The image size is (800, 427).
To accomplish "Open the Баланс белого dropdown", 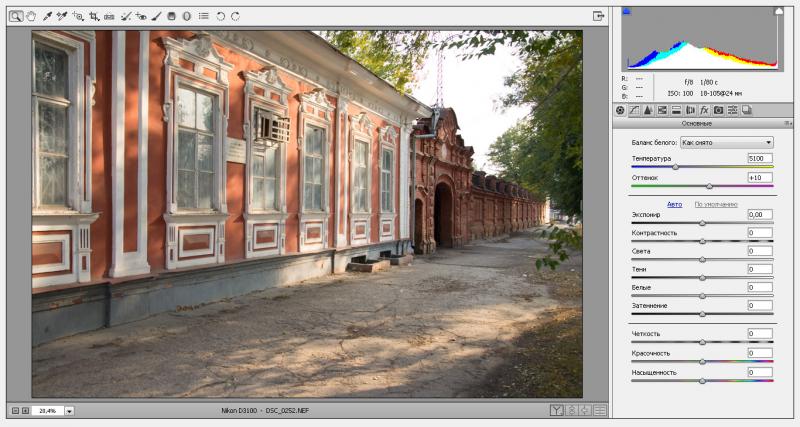I will click(x=727, y=143).
